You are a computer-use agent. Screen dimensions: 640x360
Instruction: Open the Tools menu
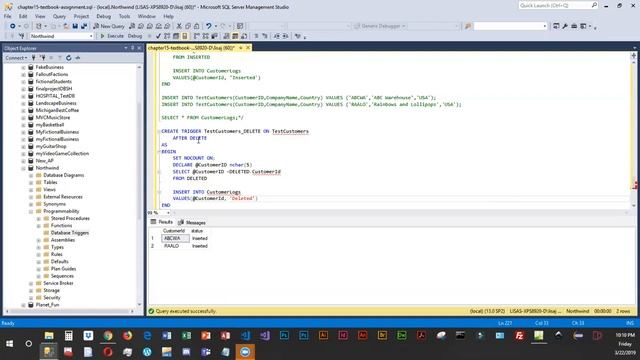[124, 16]
